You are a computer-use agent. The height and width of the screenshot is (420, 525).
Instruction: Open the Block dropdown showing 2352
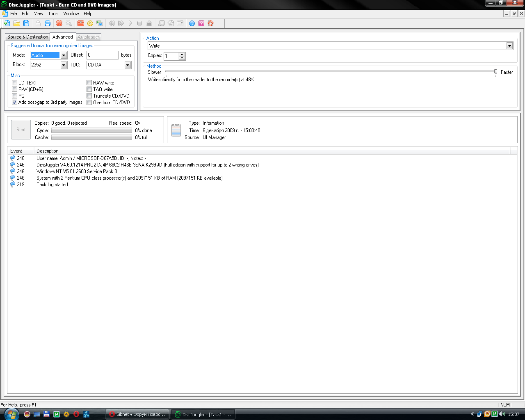(64, 65)
